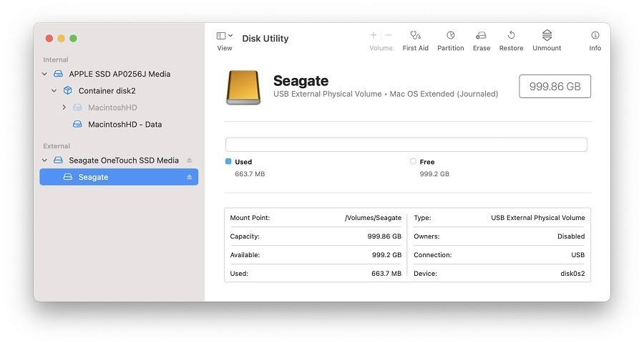Viewport: 644px width, 346px height.
Task: Click the Erase disk icon
Action: point(482,35)
